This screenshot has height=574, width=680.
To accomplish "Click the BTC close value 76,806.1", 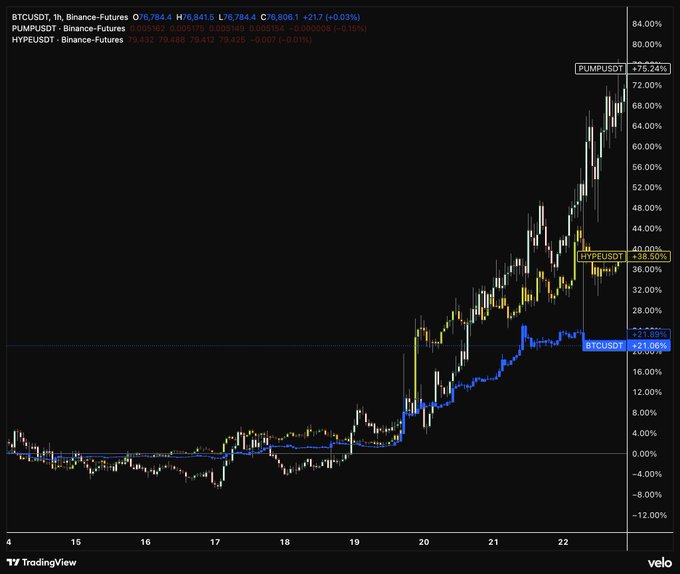I will [282, 17].
